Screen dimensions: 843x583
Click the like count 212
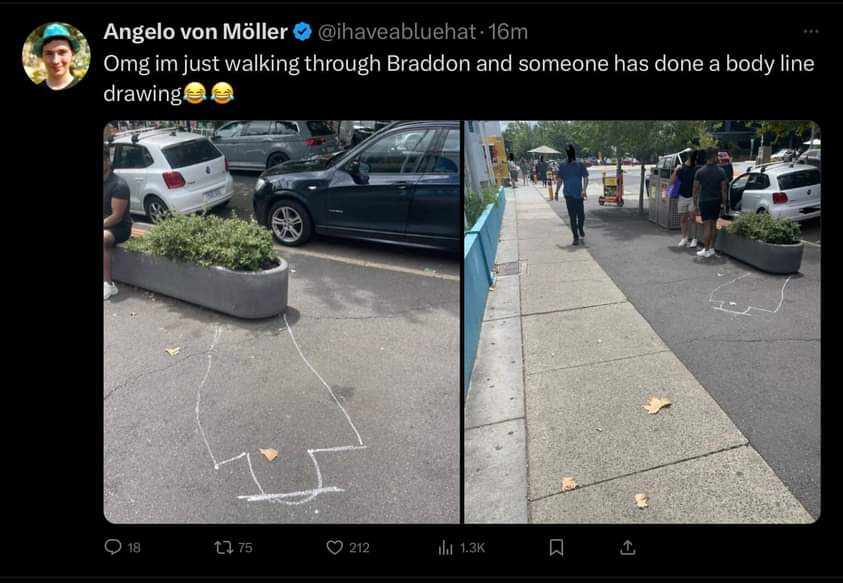click(359, 547)
